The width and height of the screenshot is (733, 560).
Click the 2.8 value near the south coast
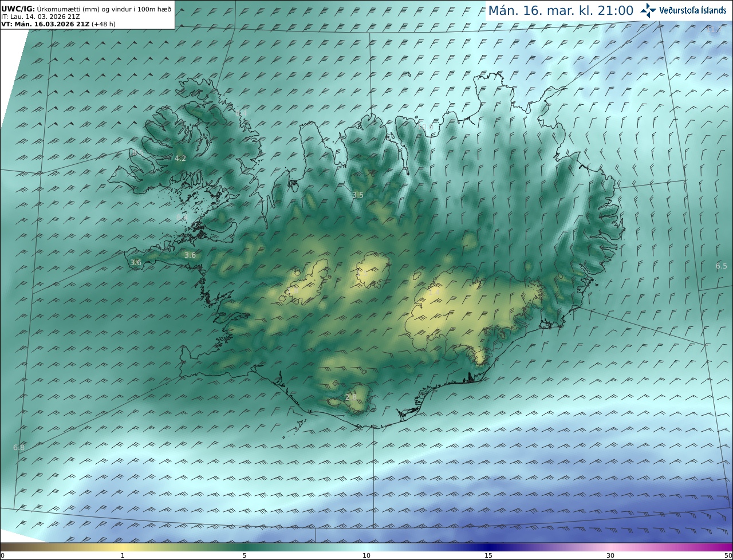(351, 397)
